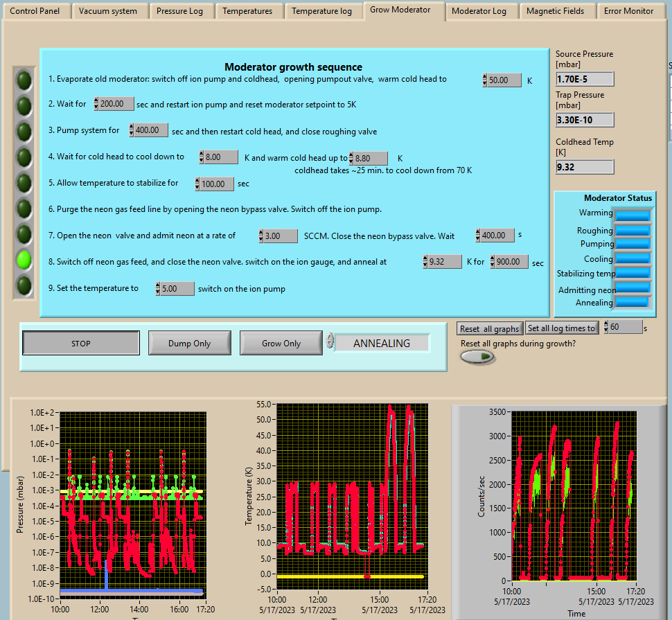
Task: Open the Moderator Log tab
Action: coord(479,11)
